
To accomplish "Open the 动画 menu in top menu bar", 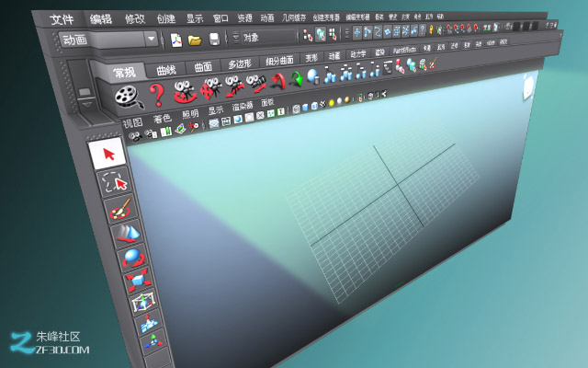I will click(x=267, y=17).
